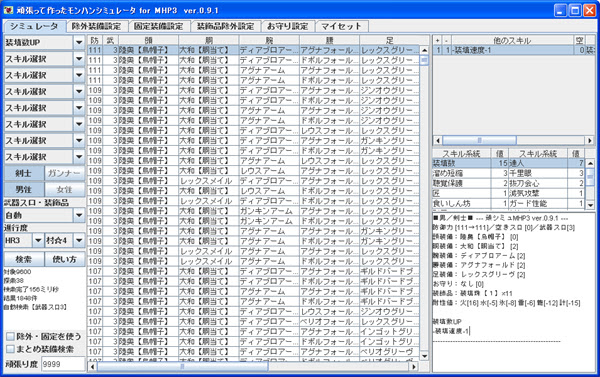The width and height of the screenshot is (600, 377).
Task: Click the 防 defense column header
Action: click(x=95, y=40)
